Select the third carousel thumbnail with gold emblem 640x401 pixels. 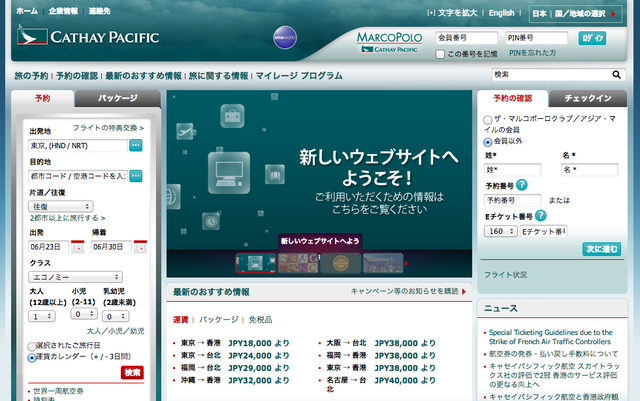[341, 263]
